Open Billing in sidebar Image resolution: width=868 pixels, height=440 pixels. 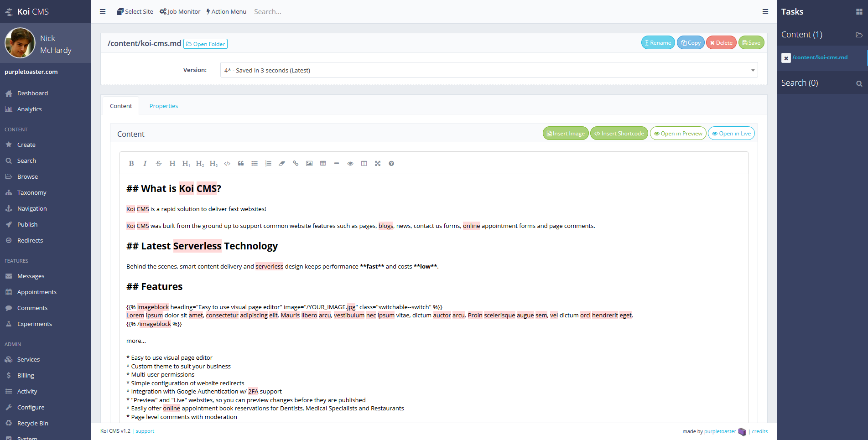click(x=26, y=375)
